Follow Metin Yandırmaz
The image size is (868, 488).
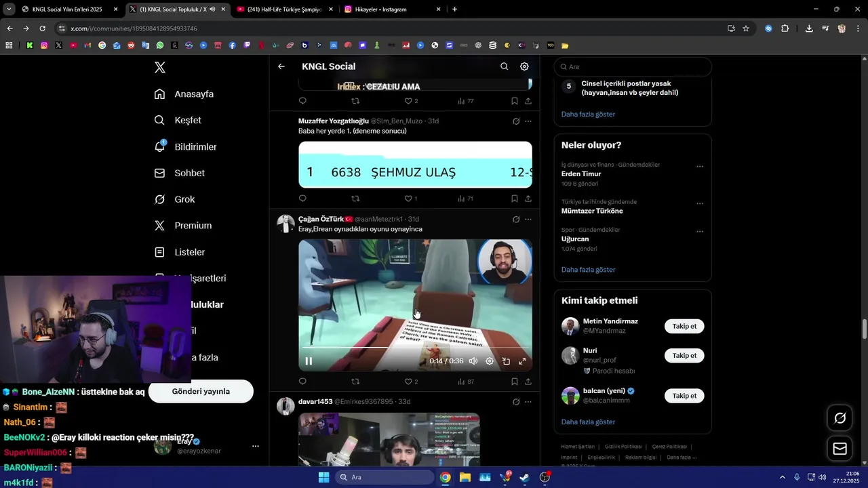684,326
